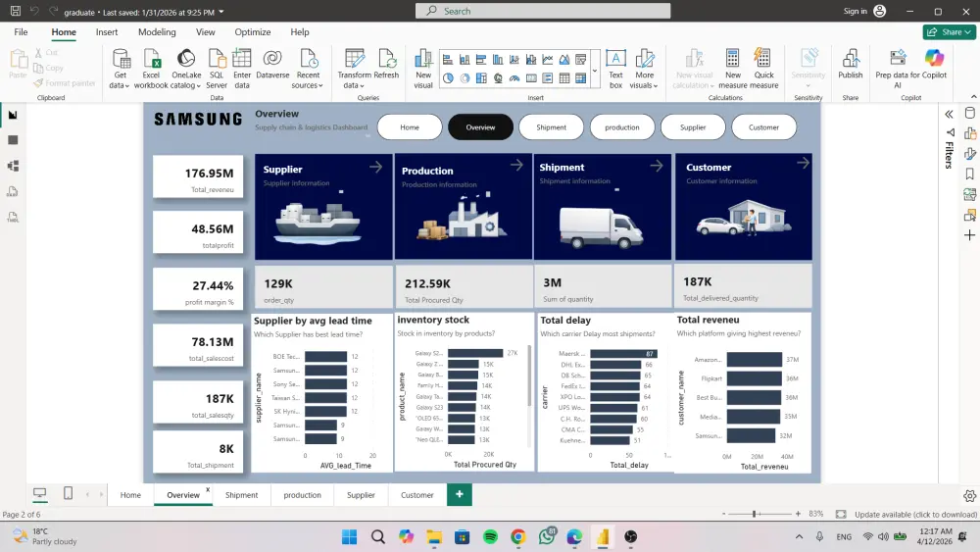Switch to Report view in sidebar
This screenshot has height=552, width=980.
(x=13, y=115)
